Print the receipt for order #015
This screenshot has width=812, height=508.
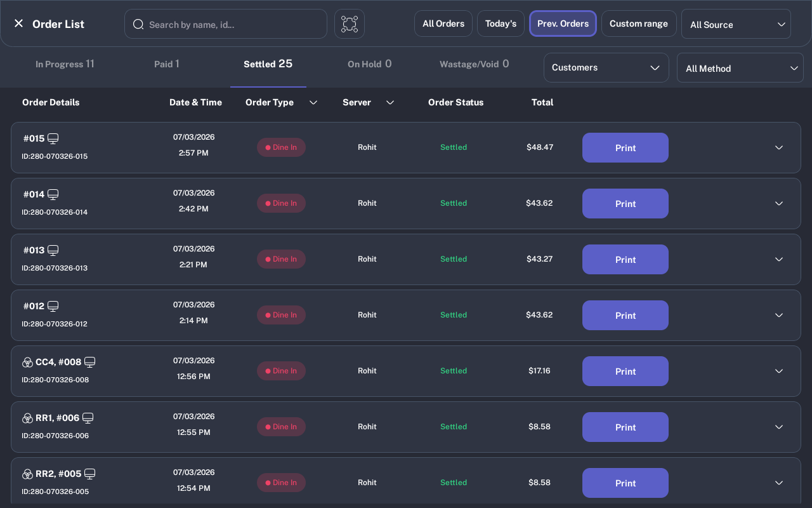coord(625,147)
